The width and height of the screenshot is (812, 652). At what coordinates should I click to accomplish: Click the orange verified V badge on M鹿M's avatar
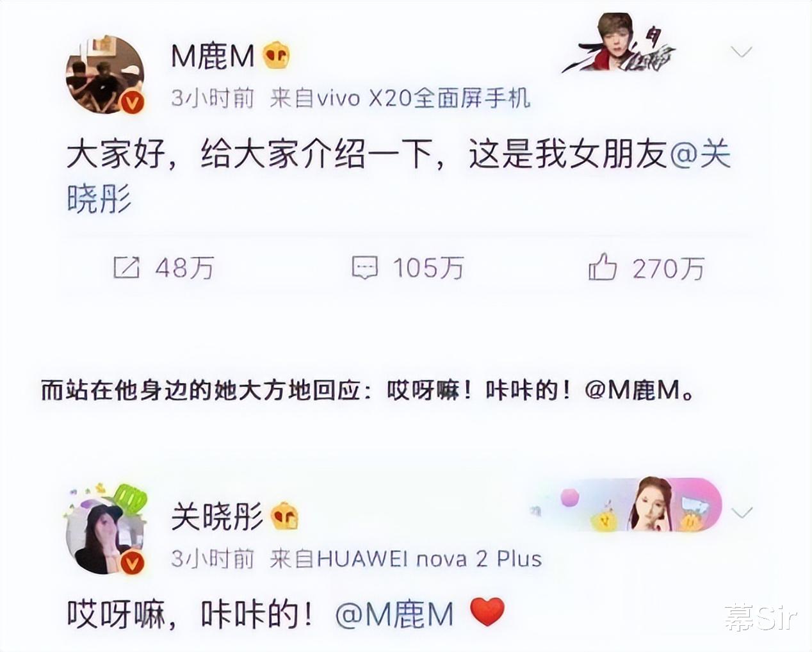tap(131, 102)
